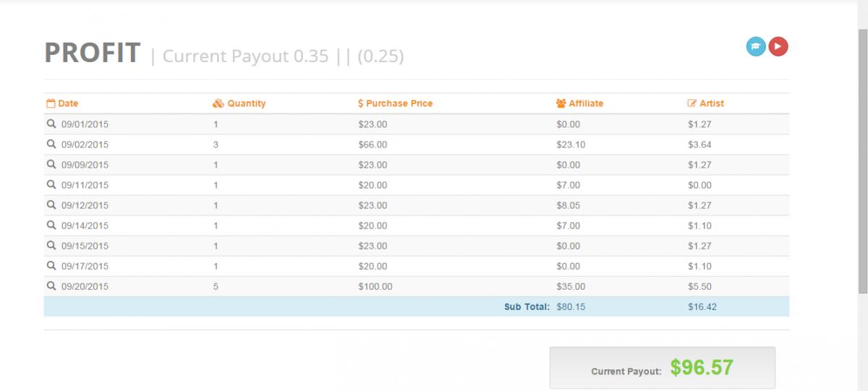Click the $80.15 affiliate subtotal

(571, 306)
